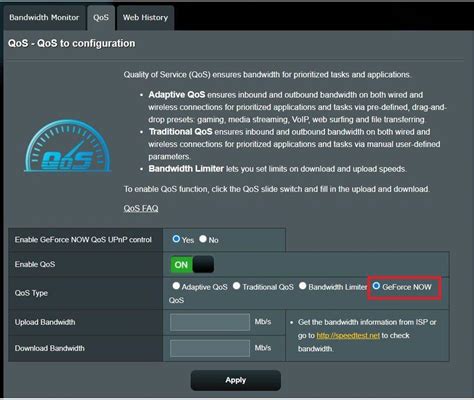Click the QoS speedometer logo
474x400 pixels.
[x=68, y=146]
